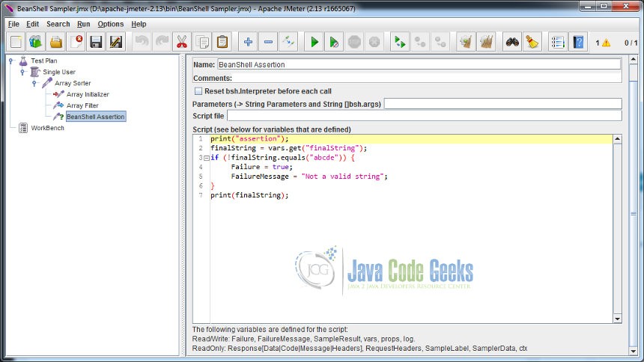This screenshot has height=362, width=644.
Task: Click the Undo arrow icon
Action: 142,42
